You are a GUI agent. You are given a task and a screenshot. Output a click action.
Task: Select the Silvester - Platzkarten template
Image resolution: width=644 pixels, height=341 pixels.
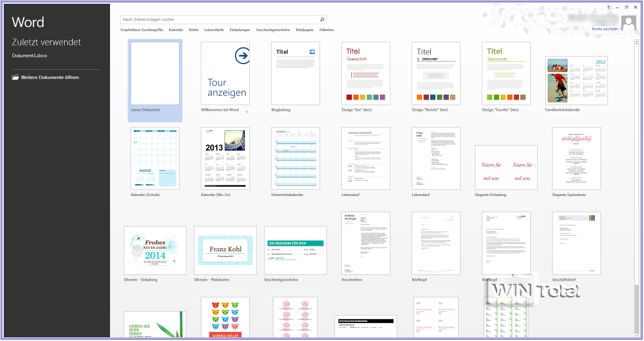225,250
